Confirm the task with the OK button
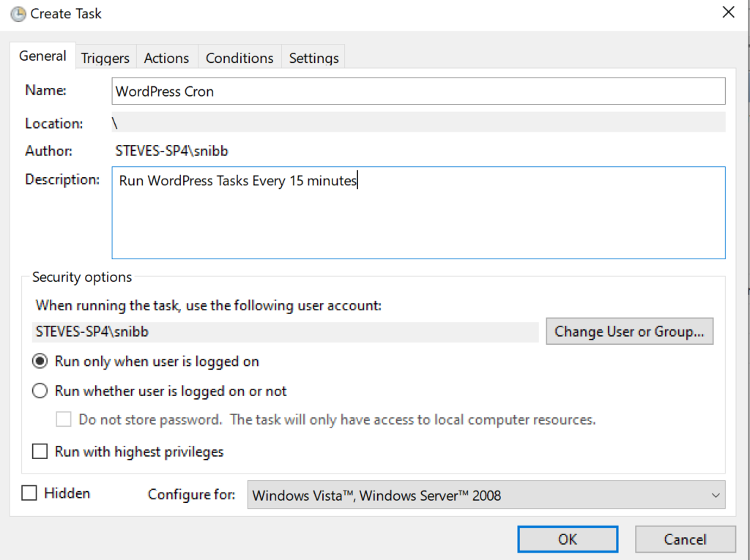 click(568, 540)
